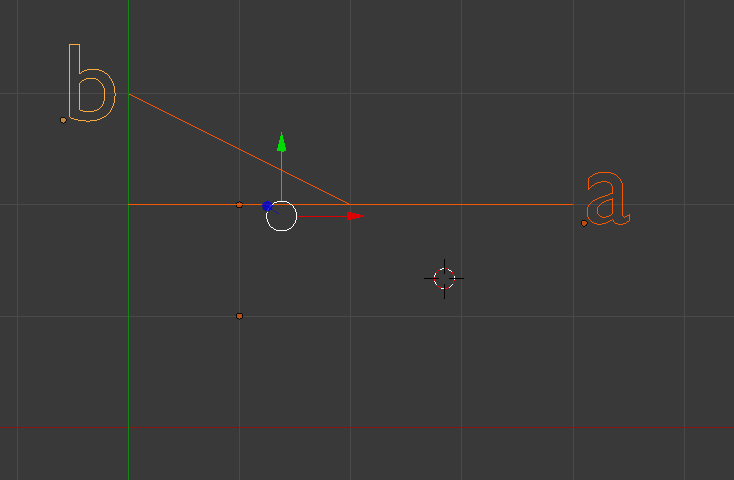Viewport: 734px width, 480px height.
Task: Click the blue Z-axis gizmo handle
Action: (267, 206)
